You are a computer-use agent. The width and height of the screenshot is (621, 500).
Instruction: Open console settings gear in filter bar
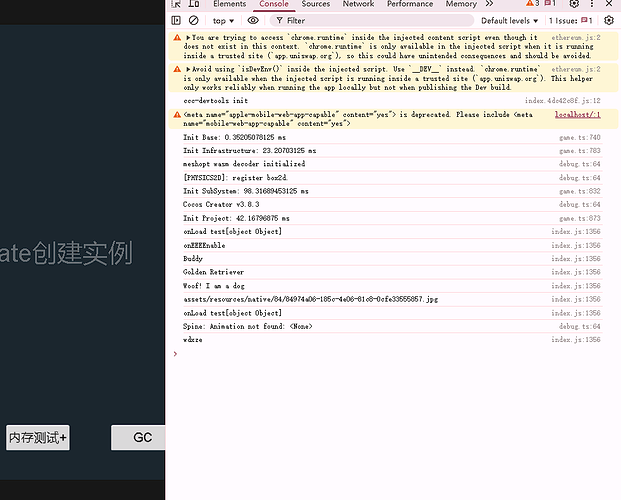(x=609, y=21)
